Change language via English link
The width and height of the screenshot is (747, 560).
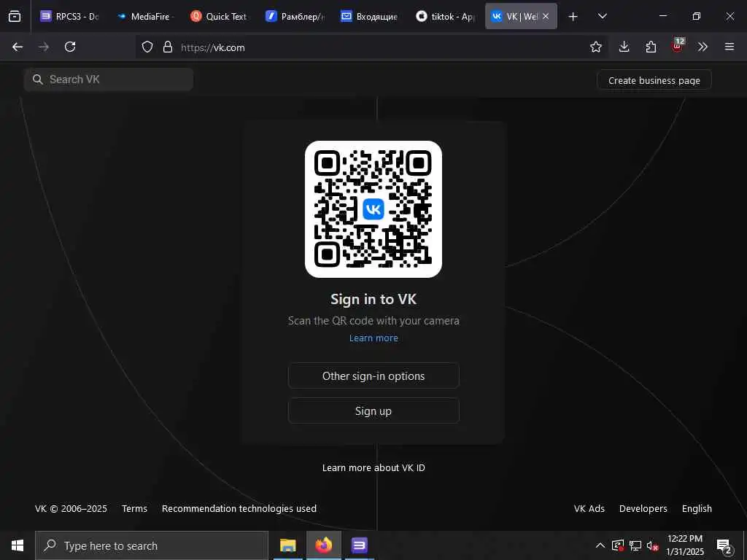tap(697, 508)
